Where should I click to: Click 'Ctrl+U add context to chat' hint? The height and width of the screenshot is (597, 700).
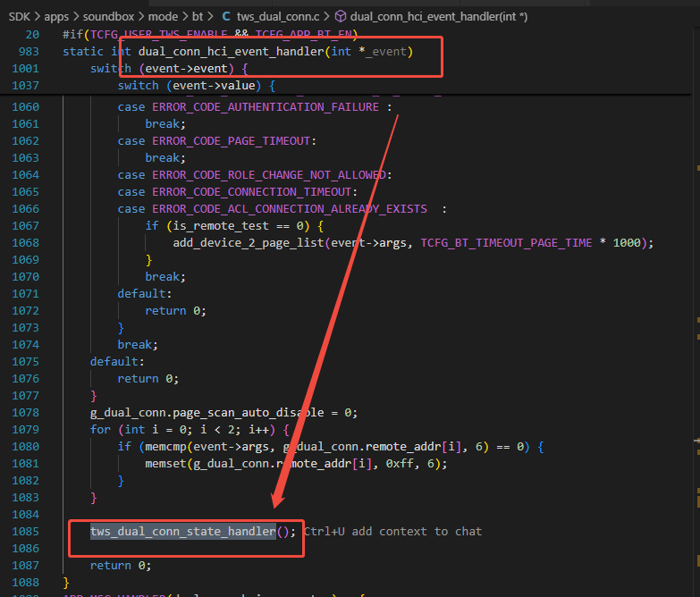392,531
